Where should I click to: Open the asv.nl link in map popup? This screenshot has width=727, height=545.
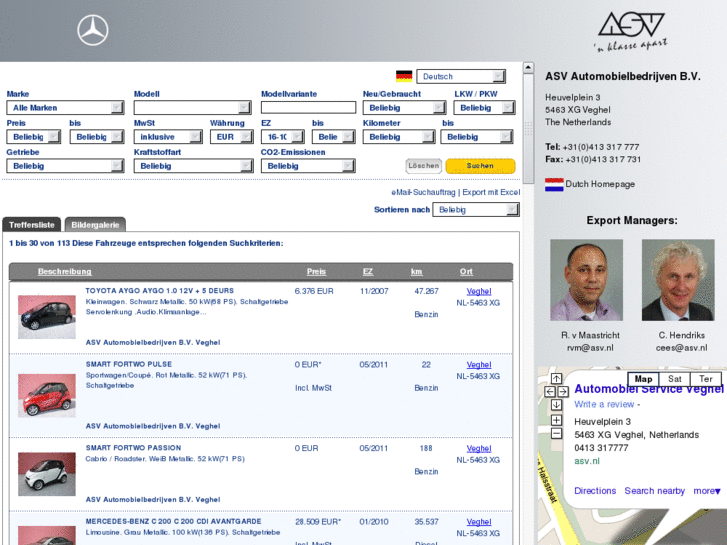tap(587, 461)
